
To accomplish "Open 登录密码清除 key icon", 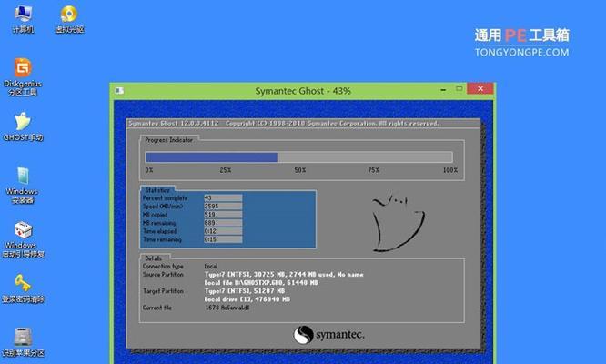I will point(23,288).
